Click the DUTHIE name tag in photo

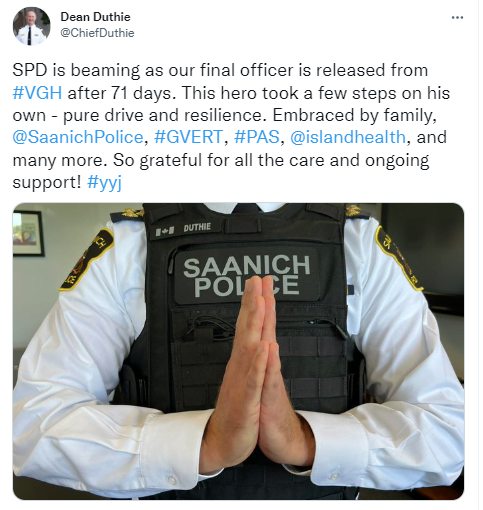point(197,228)
